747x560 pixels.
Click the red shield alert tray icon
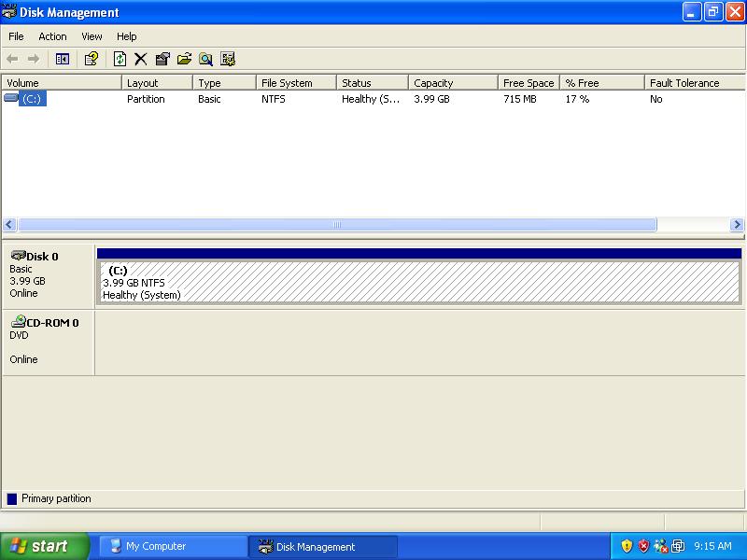(x=643, y=546)
